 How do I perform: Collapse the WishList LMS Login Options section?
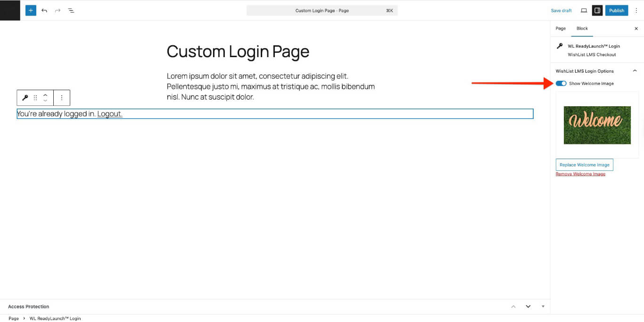click(635, 70)
